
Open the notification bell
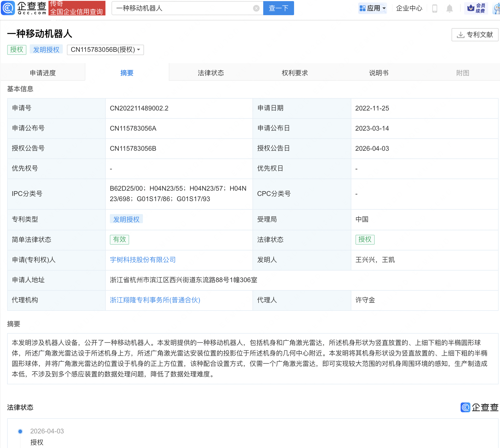click(x=450, y=8)
